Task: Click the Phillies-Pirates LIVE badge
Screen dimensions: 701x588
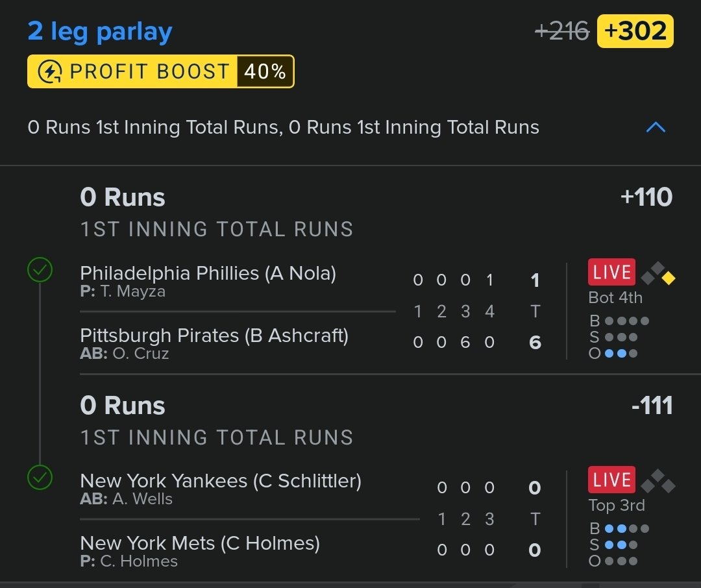Action: click(x=611, y=272)
